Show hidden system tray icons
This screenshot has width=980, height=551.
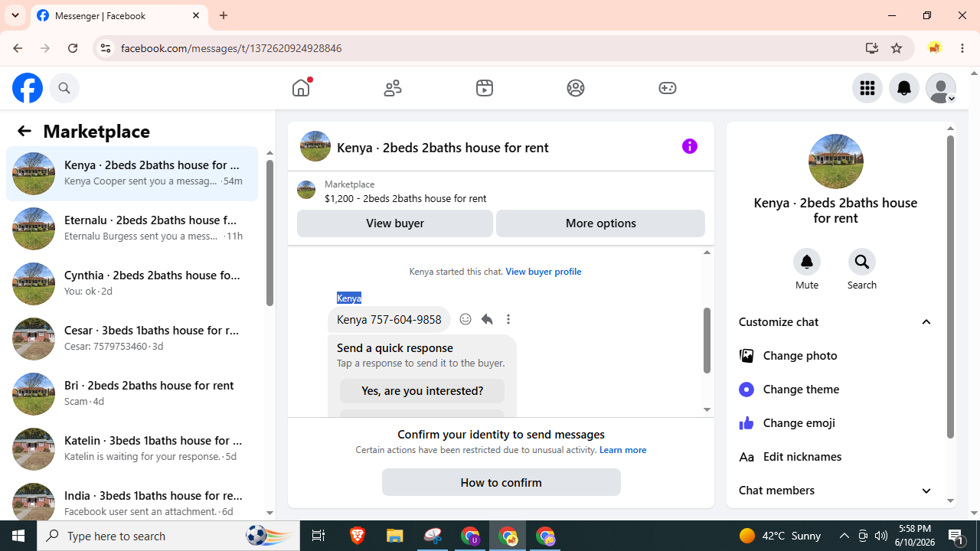coord(844,536)
